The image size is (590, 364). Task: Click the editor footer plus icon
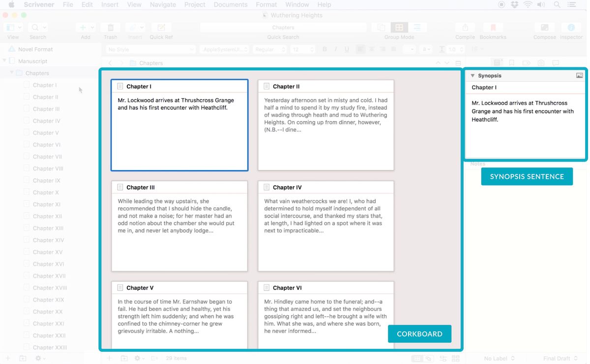pos(110,359)
